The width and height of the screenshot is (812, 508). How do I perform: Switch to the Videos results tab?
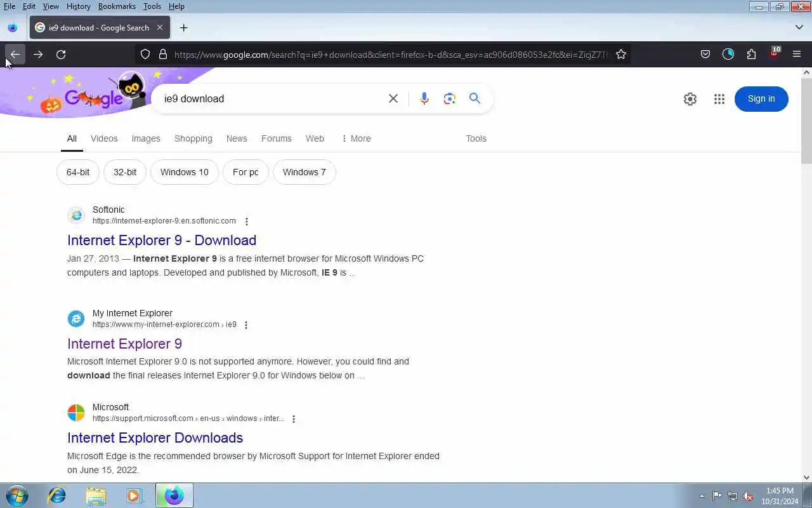coord(104,138)
